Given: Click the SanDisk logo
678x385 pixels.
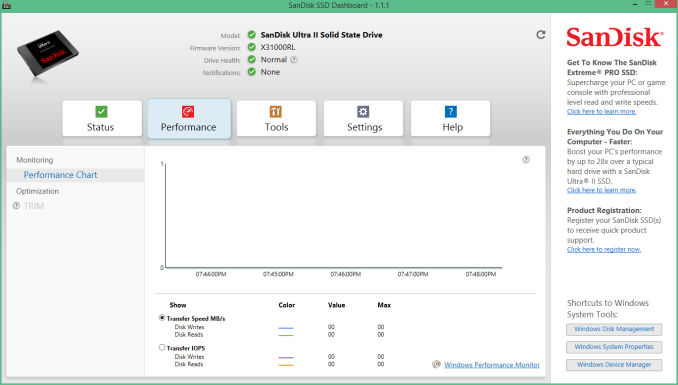Looking at the screenshot, I should click(x=614, y=37).
